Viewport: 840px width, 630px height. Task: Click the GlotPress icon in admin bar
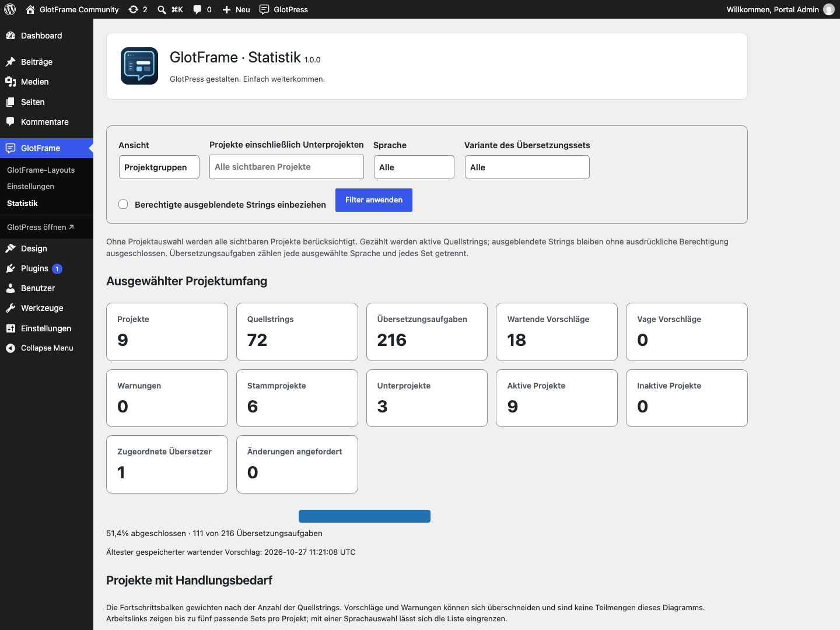click(264, 9)
